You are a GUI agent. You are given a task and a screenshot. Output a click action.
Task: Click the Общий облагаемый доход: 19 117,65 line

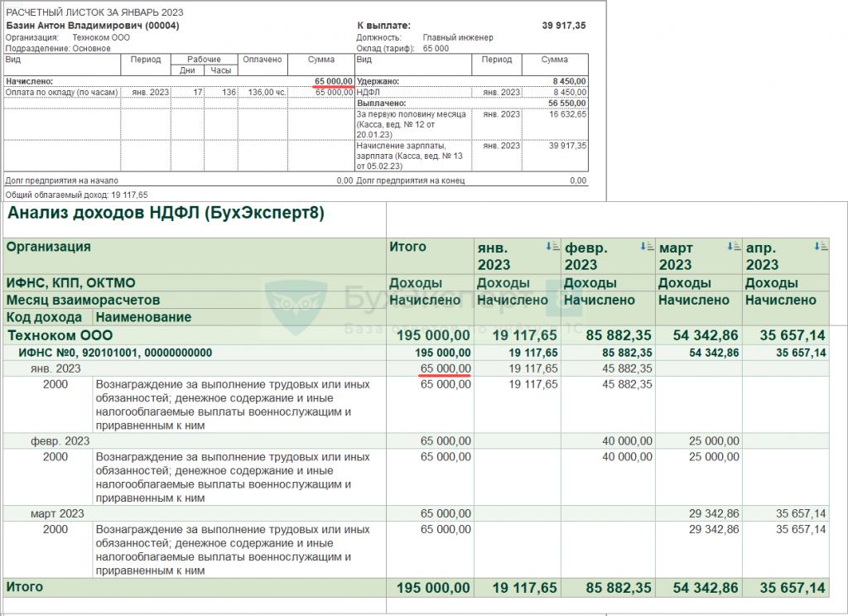76,195
